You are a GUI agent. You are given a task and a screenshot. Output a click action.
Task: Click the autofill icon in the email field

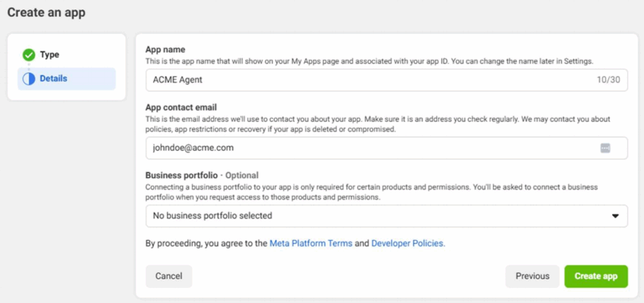605,148
